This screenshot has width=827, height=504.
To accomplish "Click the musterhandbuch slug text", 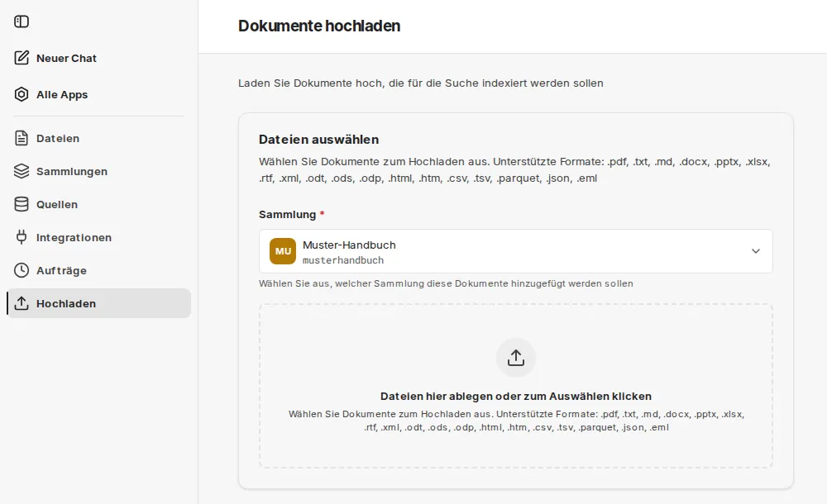I will pyautogui.click(x=343, y=260).
